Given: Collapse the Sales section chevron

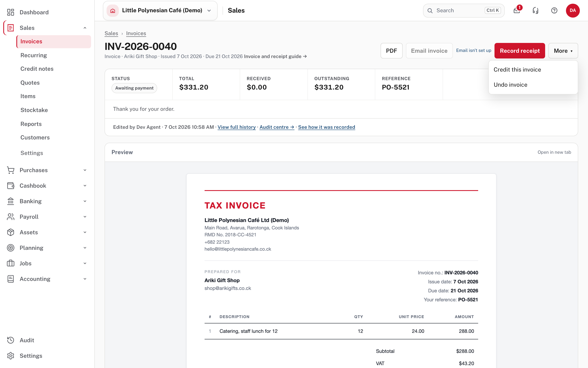Looking at the screenshot, I should (85, 28).
